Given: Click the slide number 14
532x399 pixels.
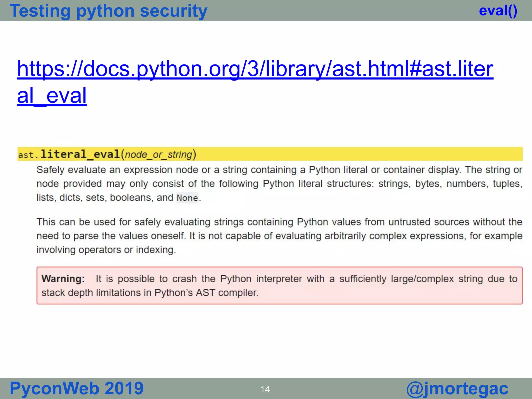Looking at the screenshot, I should (x=265, y=389).
